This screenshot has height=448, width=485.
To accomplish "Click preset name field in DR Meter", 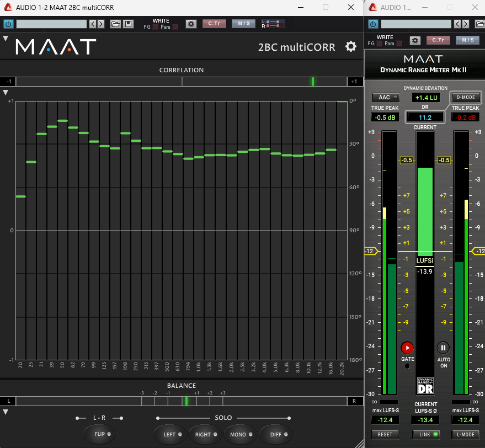I will (x=416, y=24).
